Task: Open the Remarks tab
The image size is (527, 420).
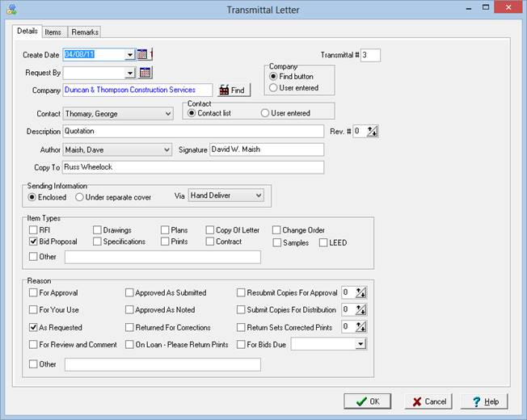Action: click(84, 32)
